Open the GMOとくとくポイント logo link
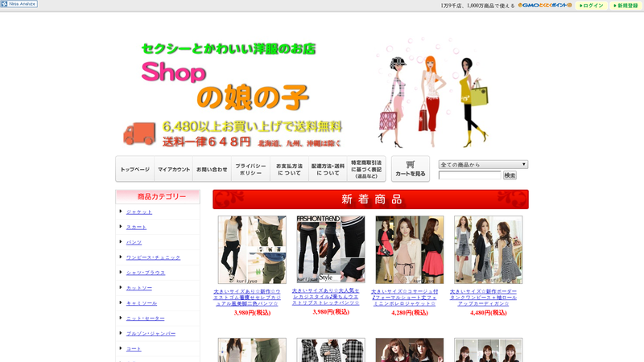Viewport: 644px width, 362px height. 545,6
